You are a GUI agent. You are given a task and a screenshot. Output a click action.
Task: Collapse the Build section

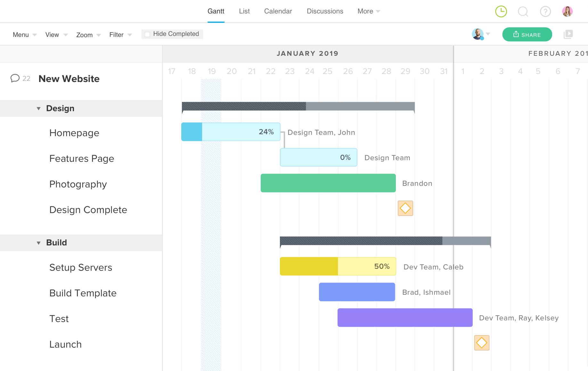pyautogui.click(x=38, y=243)
